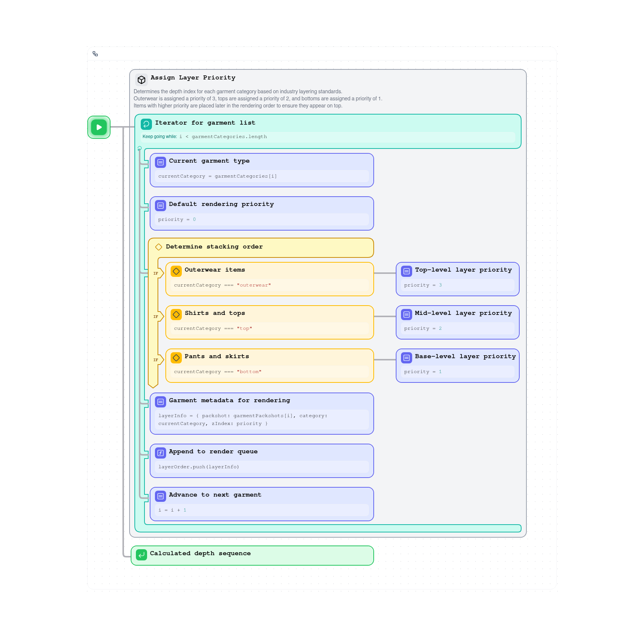Expand the loop body marker below the iterator
644x644 pixels.
click(x=139, y=149)
